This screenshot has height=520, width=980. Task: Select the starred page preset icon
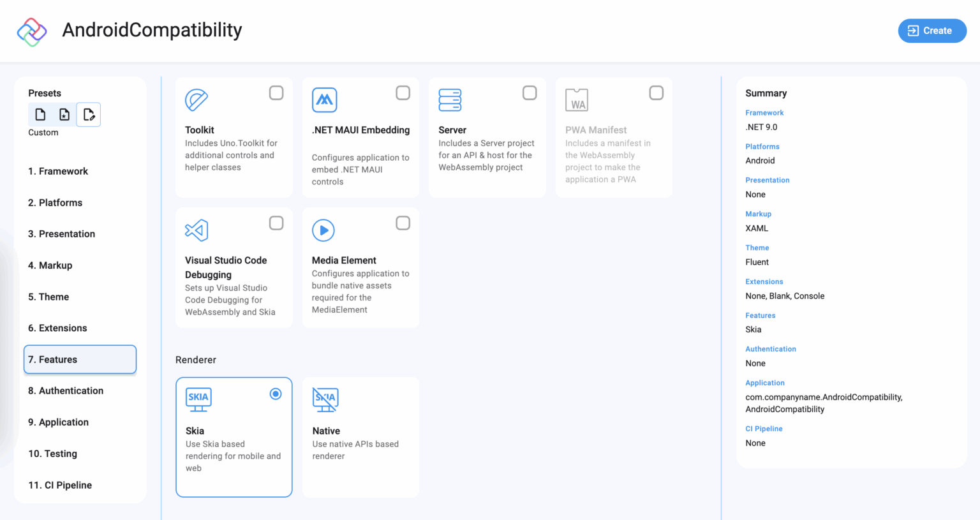pyautogui.click(x=64, y=115)
